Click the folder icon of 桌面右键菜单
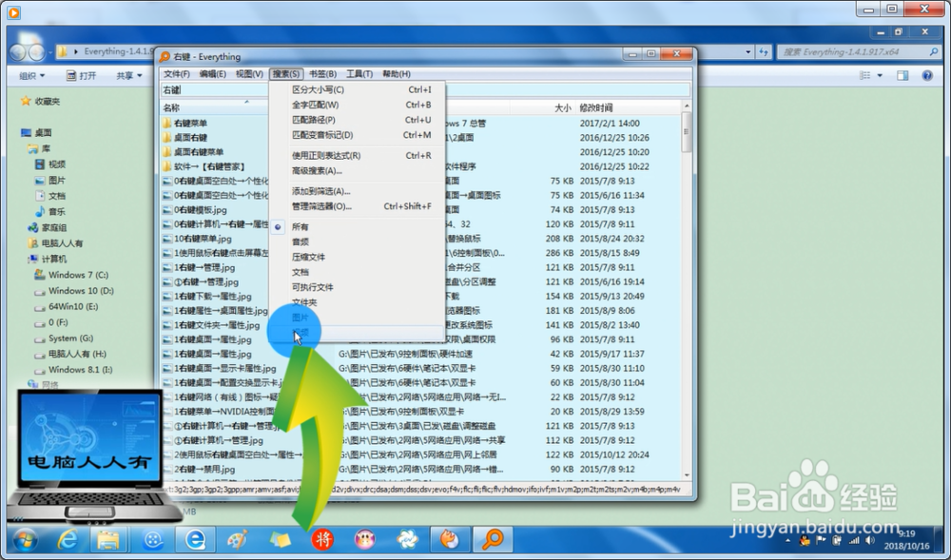 pos(166,152)
